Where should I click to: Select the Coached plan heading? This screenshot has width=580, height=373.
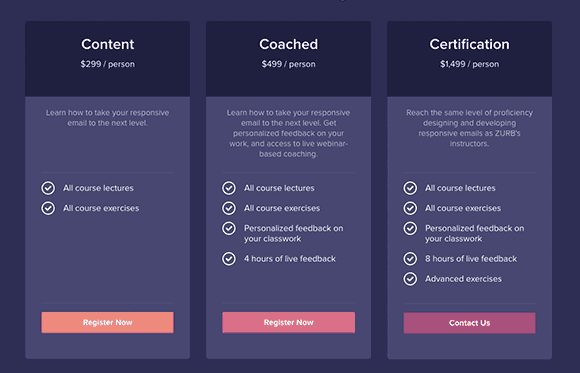(289, 44)
